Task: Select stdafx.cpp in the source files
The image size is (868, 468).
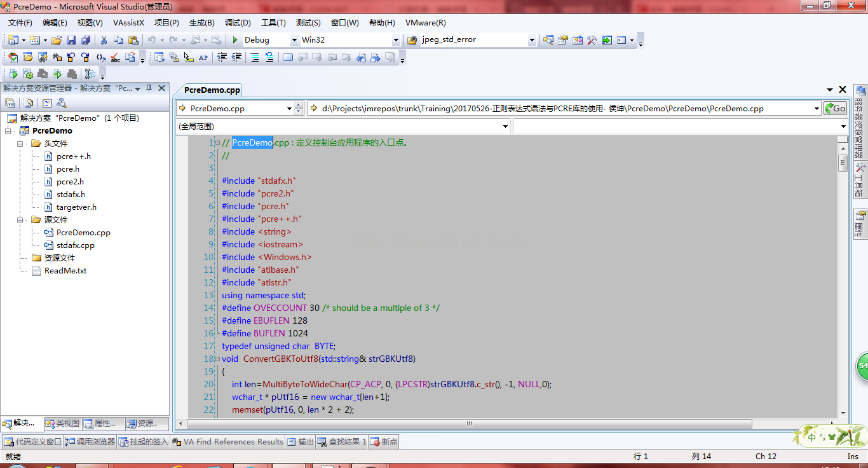Action: click(x=75, y=245)
